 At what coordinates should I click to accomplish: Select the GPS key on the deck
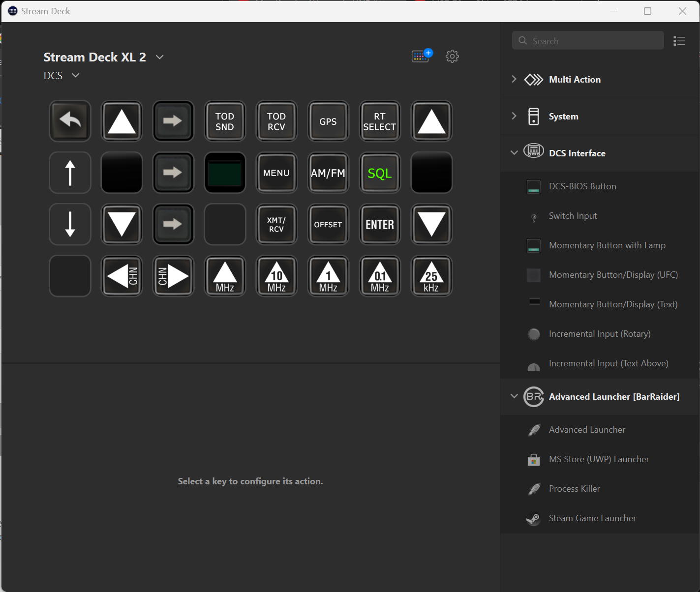click(x=328, y=121)
